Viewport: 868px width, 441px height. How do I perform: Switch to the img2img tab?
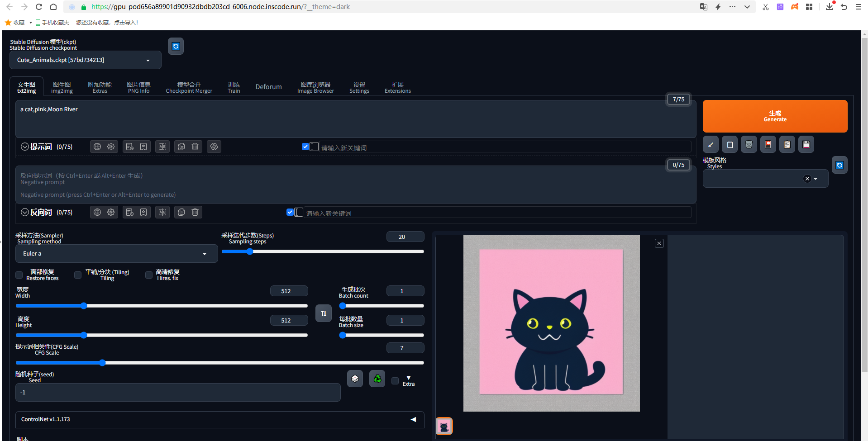[x=62, y=86]
